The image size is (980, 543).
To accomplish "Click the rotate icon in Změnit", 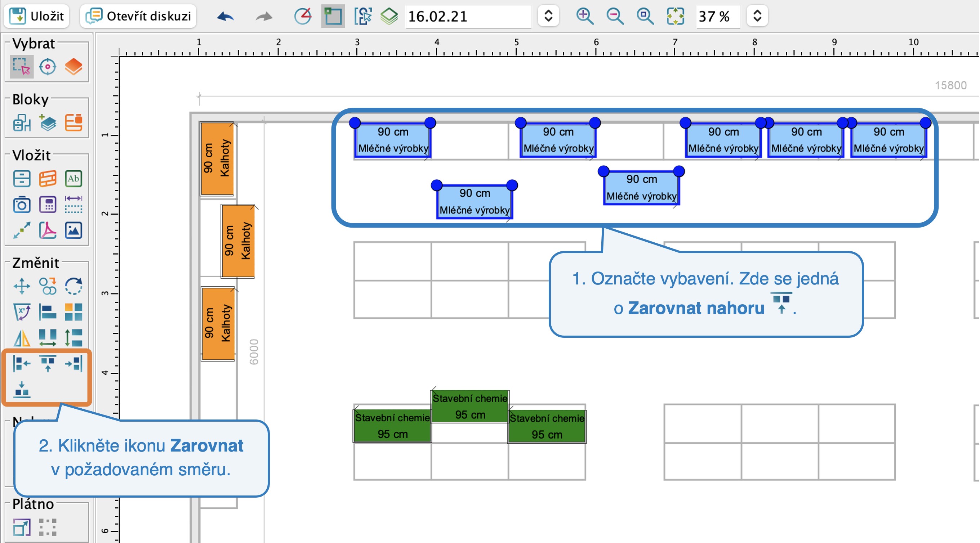I will tap(73, 286).
